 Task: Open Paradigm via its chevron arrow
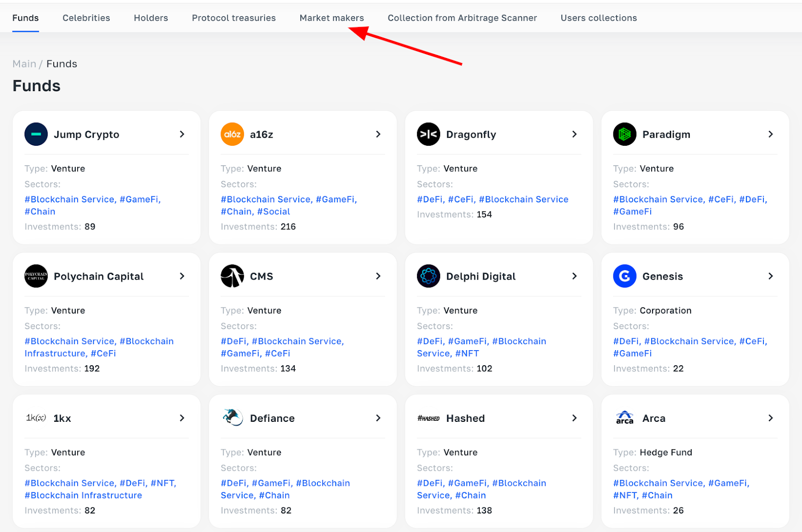click(770, 134)
